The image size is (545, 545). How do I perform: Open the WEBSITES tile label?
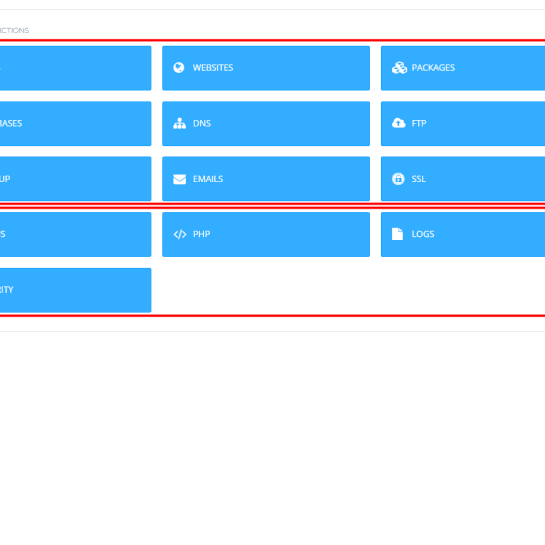(x=213, y=68)
